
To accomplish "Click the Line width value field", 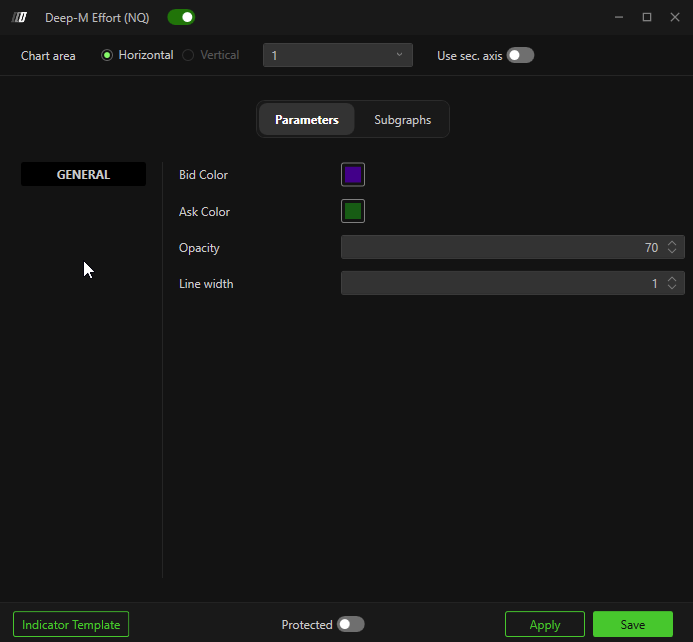I will pyautogui.click(x=500, y=283).
